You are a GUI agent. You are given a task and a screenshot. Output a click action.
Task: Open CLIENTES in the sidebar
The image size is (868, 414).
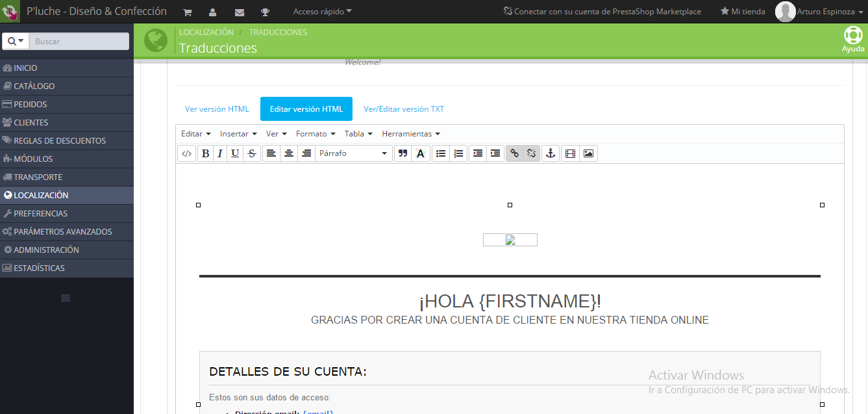[67, 122]
